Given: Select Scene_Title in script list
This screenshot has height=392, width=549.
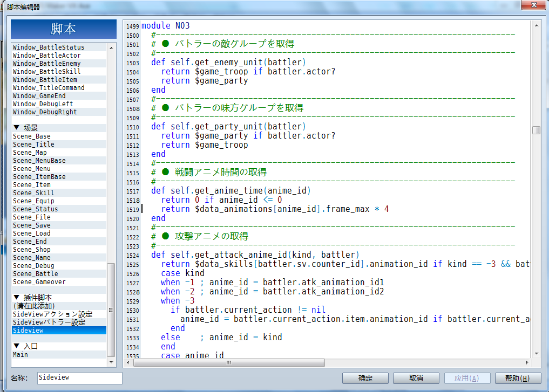Looking at the screenshot, I should pyautogui.click(x=59, y=145).
